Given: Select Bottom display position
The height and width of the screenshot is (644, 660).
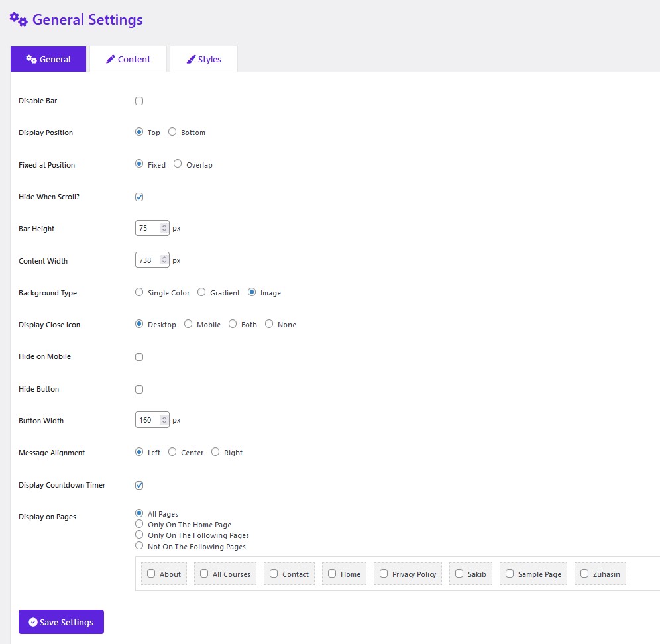Looking at the screenshot, I should point(172,132).
